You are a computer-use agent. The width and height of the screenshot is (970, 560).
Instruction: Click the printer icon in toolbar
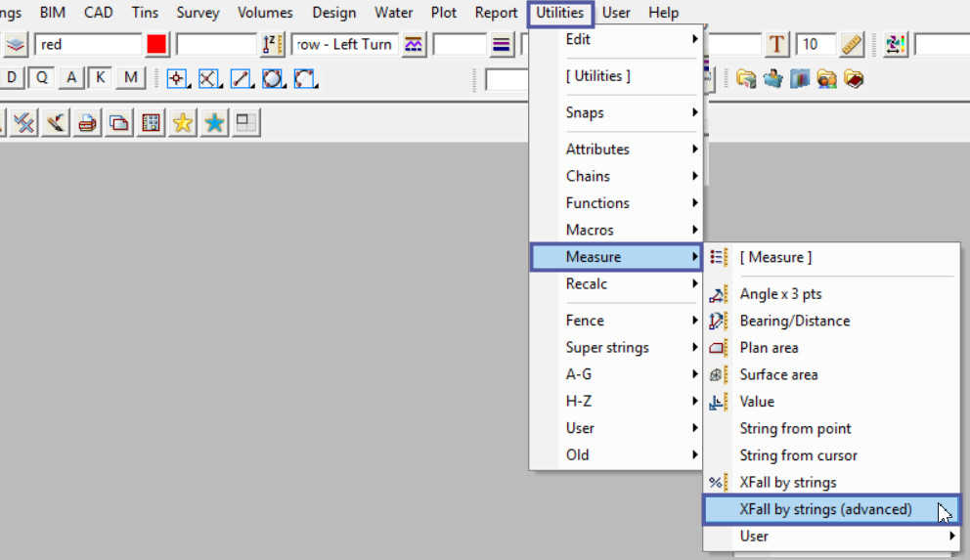coord(88,123)
